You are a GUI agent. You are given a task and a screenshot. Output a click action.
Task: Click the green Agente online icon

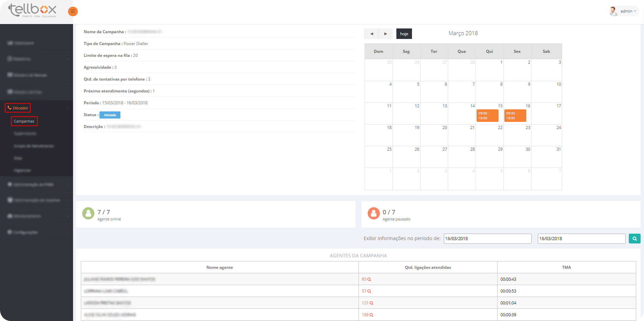[88, 213]
